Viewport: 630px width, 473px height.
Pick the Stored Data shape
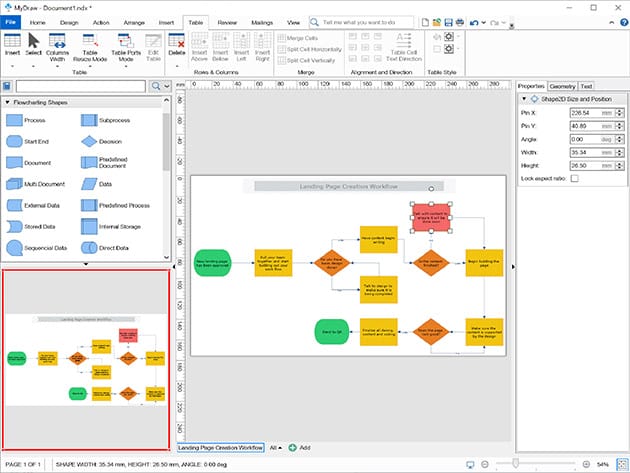14,226
